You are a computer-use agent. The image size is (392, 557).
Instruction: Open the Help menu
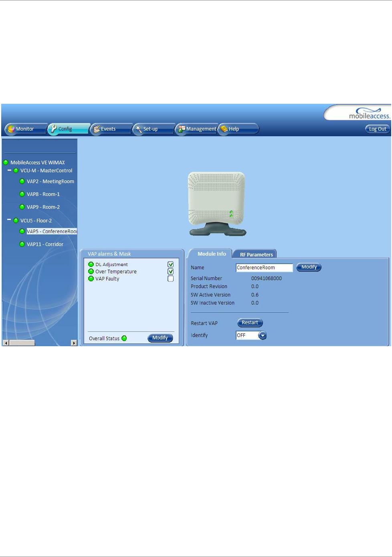click(x=238, y=129)
